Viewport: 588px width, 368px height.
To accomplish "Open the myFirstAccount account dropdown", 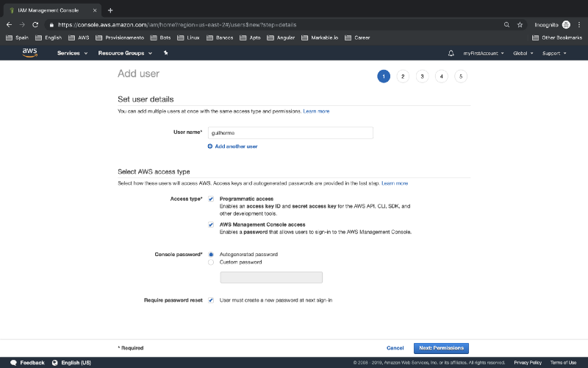I will (484, 53).
